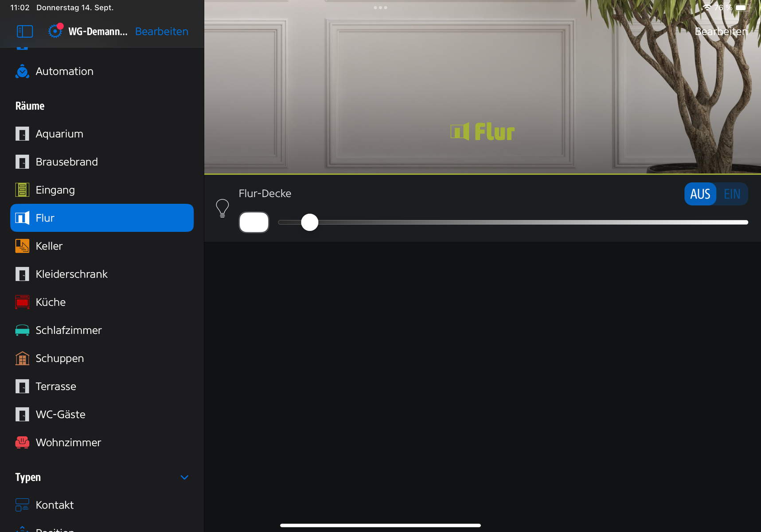
Task: Open the white color swatch for Flur-Decke
Action: (254, 222)
